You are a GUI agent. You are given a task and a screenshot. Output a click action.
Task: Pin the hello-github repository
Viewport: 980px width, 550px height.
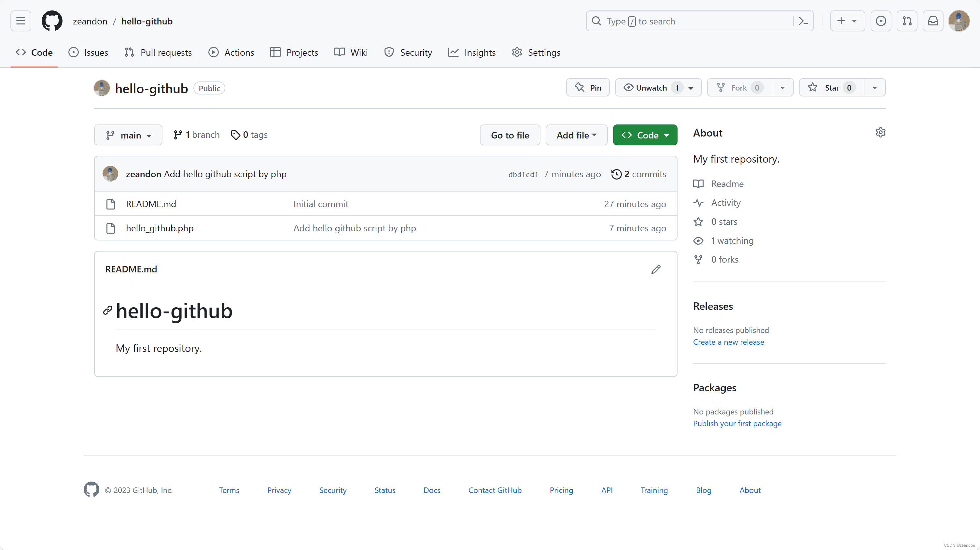(587, 87)
